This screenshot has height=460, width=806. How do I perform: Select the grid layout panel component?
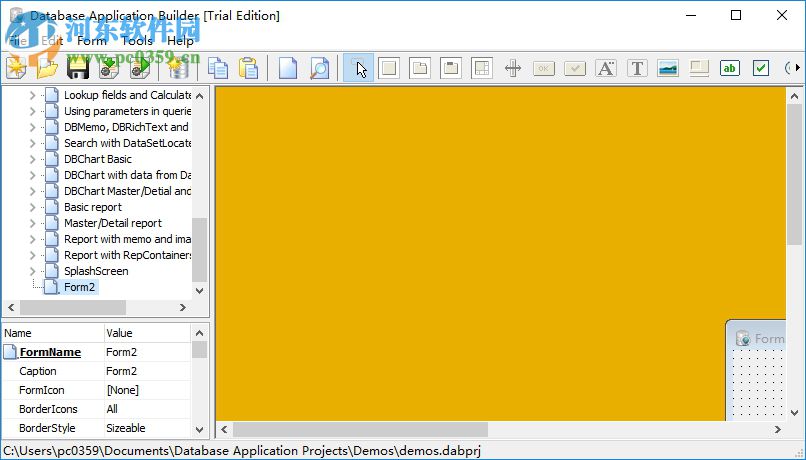tap(482, 68)
